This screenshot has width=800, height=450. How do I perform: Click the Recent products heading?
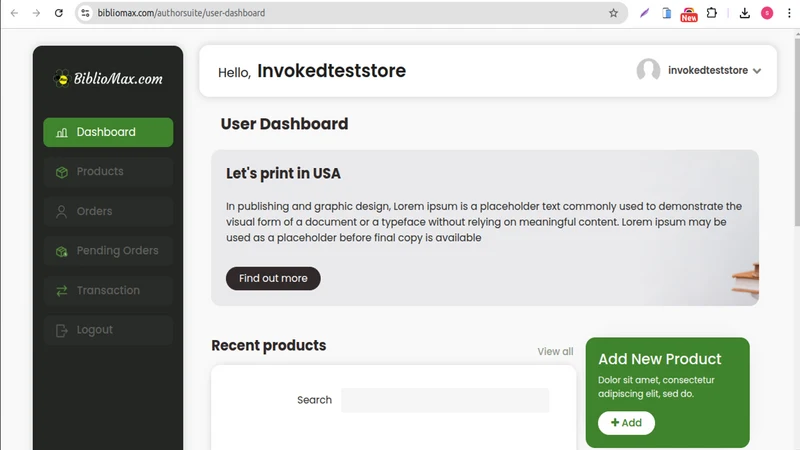(269, 345)
